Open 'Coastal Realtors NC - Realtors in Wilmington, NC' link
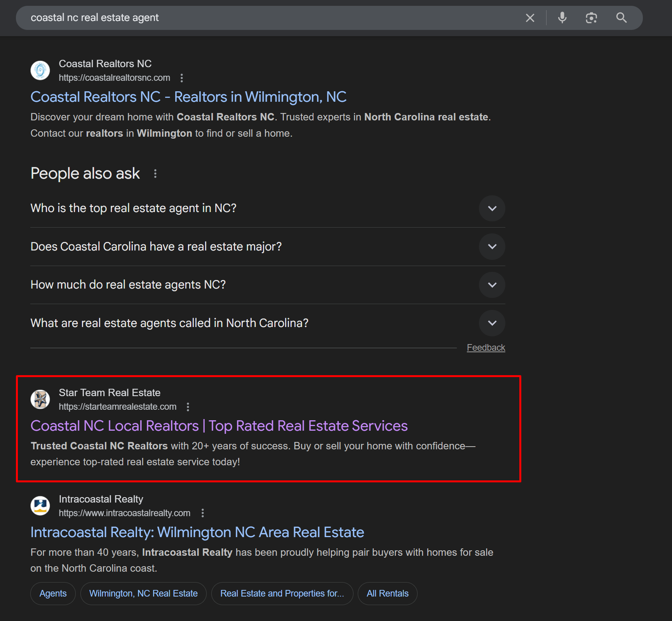This screenshot has height=621, width=672. [x=188, y=97]
